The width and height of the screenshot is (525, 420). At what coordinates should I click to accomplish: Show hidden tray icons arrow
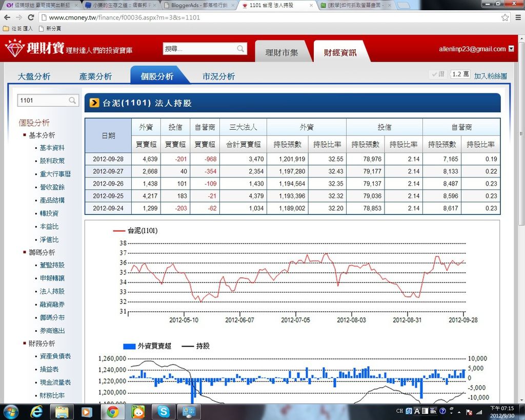tap(459, 412)
